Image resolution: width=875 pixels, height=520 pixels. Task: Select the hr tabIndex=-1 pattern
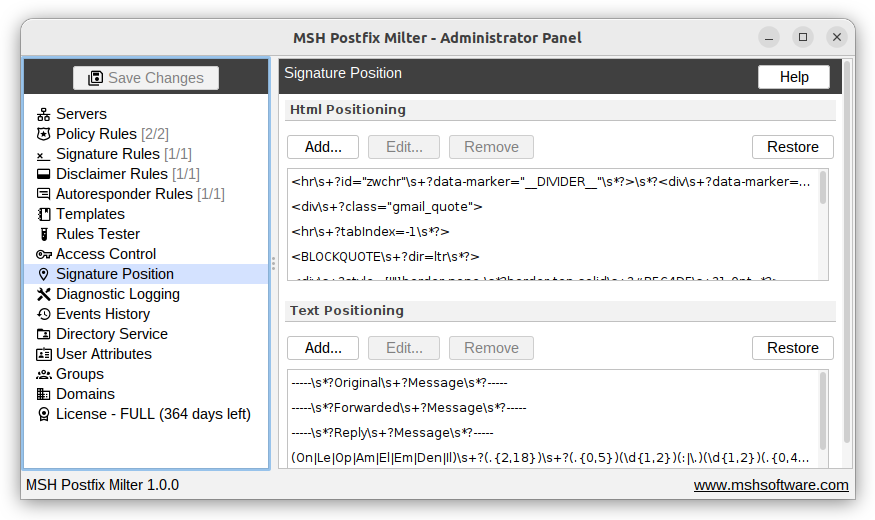[x=553, y=232]
